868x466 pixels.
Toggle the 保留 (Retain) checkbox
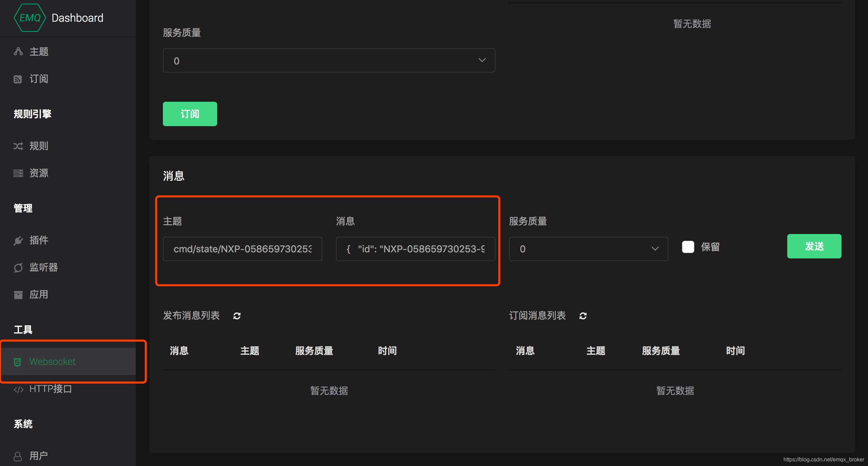687,247
